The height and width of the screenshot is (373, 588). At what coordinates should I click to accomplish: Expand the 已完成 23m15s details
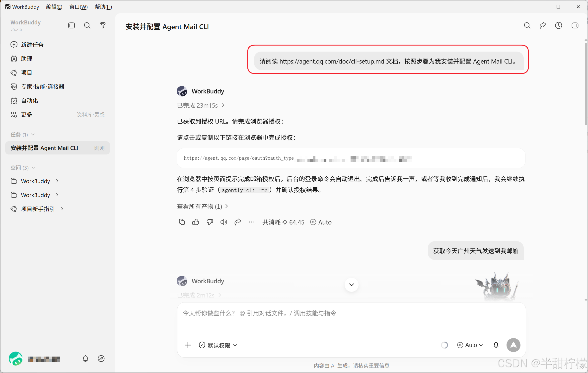201,105
